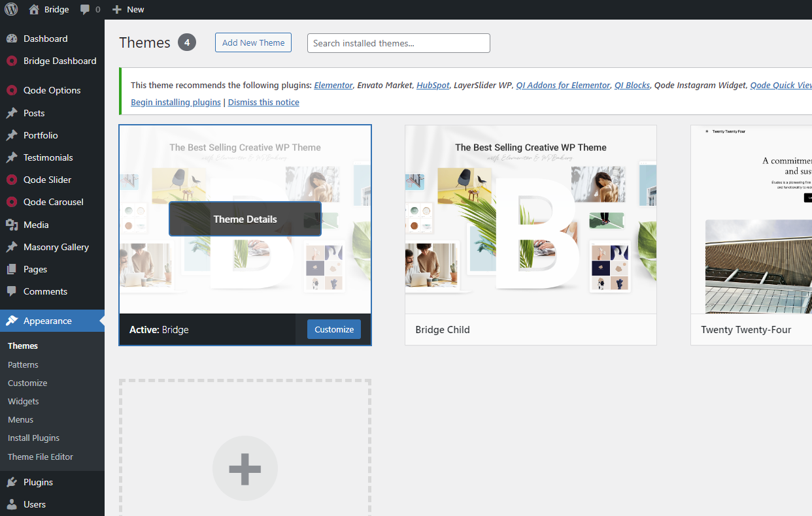
Task: Select the Twenty Twenty-Four theme screenshot
Action: 751,219
